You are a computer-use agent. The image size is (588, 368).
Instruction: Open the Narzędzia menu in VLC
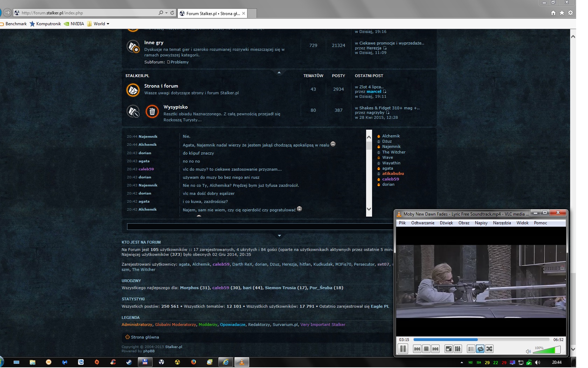pos(502,223)
